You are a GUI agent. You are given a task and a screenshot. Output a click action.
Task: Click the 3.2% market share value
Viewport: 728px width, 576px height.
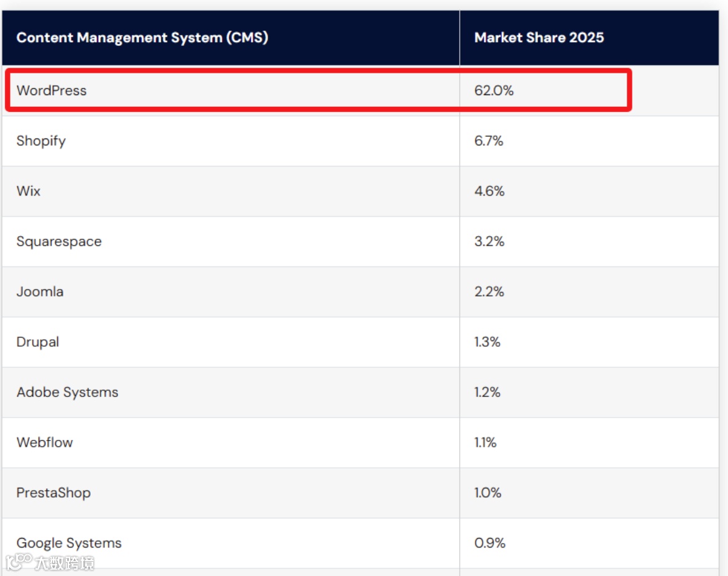tap(489, 241)
